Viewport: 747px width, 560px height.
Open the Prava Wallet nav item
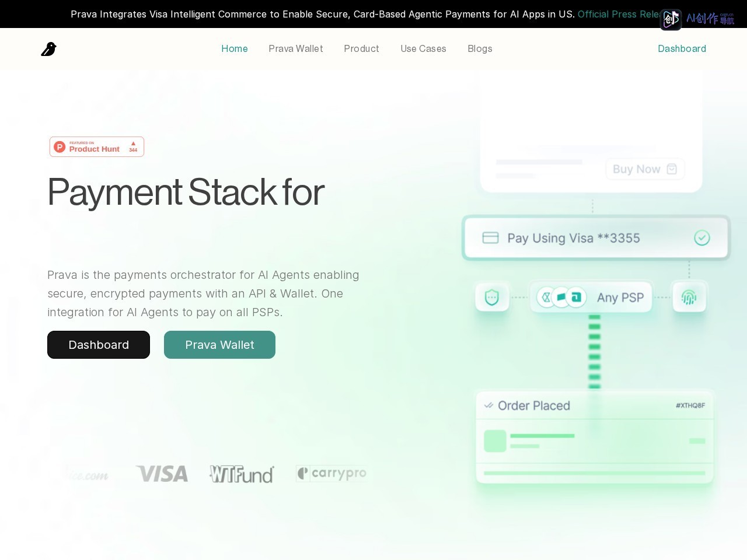pos(296,49)
